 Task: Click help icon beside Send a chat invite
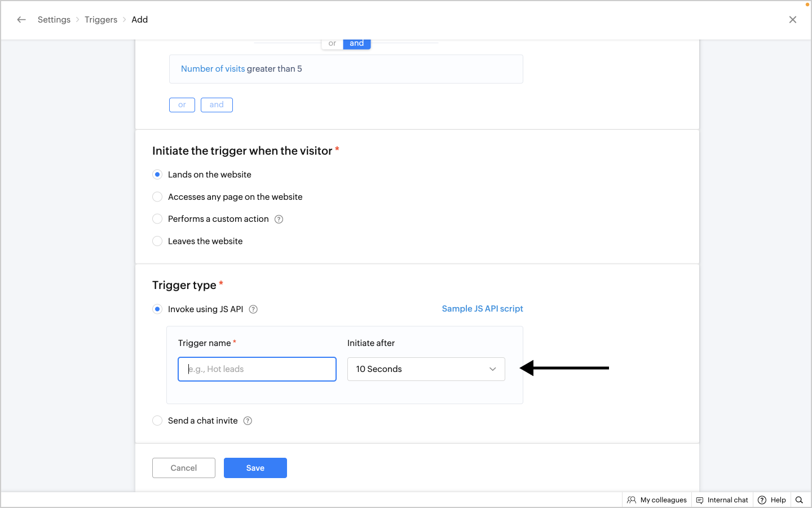pos(248,421)
